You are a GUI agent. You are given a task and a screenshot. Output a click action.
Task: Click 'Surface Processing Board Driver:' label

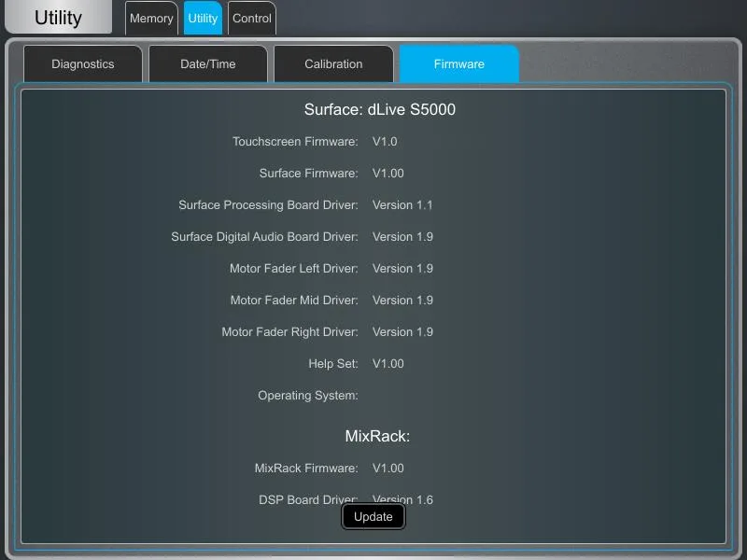(x=268, y=205)
